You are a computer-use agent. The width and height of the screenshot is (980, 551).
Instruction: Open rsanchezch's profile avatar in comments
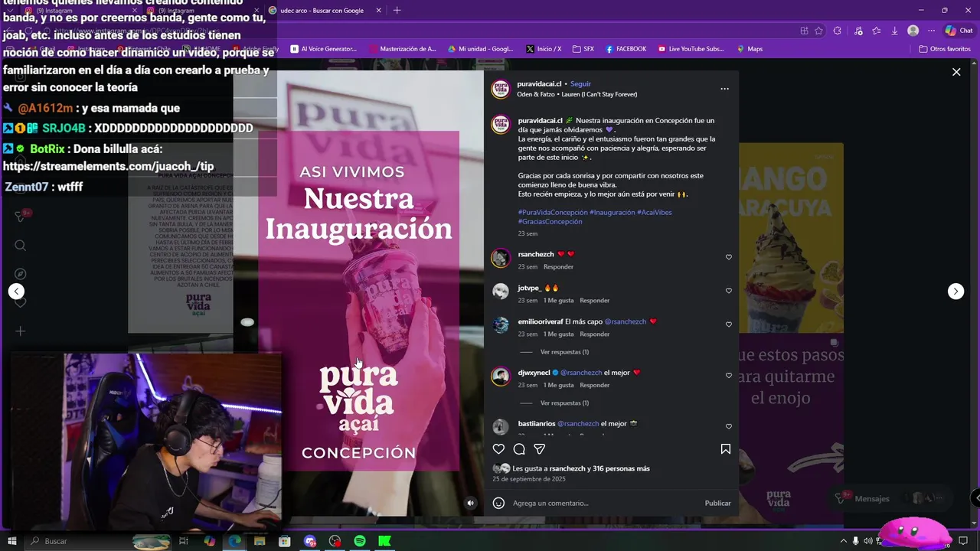pos(500,258)
